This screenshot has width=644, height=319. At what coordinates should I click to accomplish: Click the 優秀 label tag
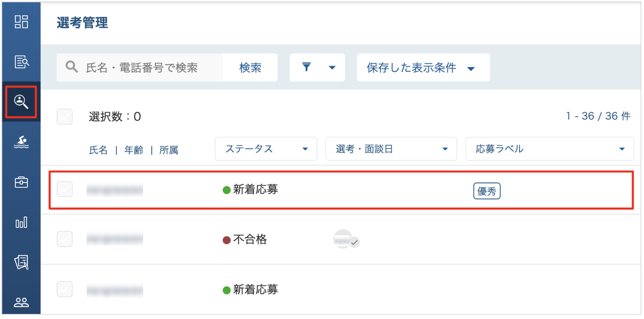point(487,191)
